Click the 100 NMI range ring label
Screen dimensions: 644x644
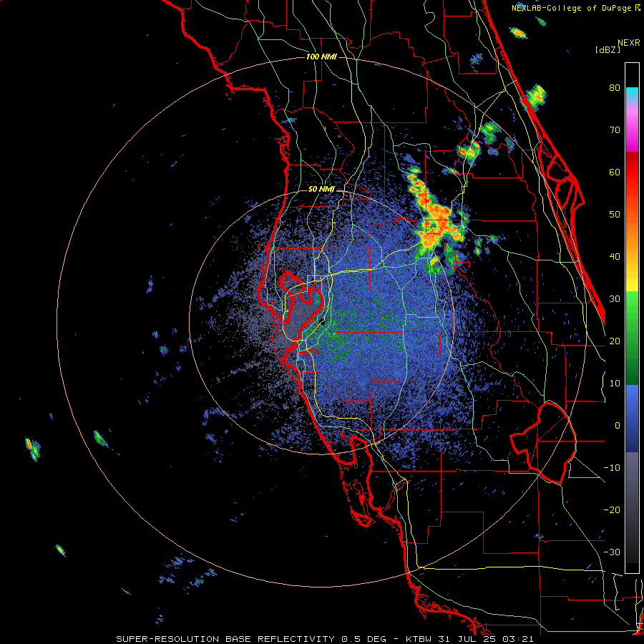321,57
